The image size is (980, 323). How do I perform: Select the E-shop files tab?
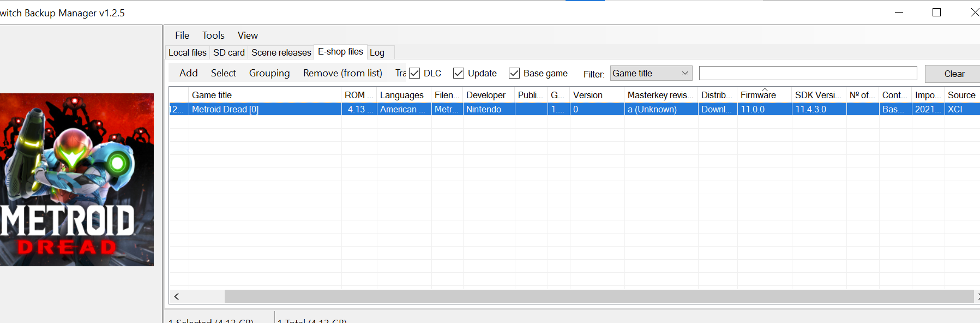[340, 51]
